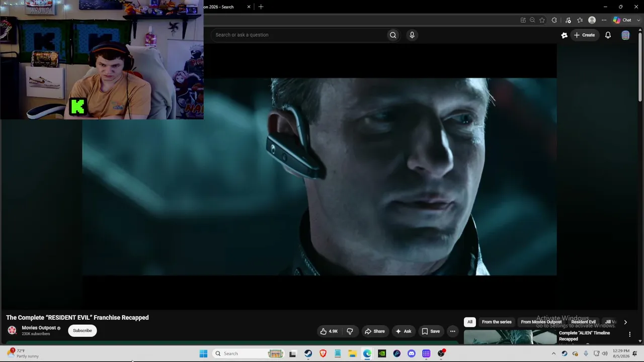
Task: Open options for Complete ALIEN Timeline video
Action: 629,334
